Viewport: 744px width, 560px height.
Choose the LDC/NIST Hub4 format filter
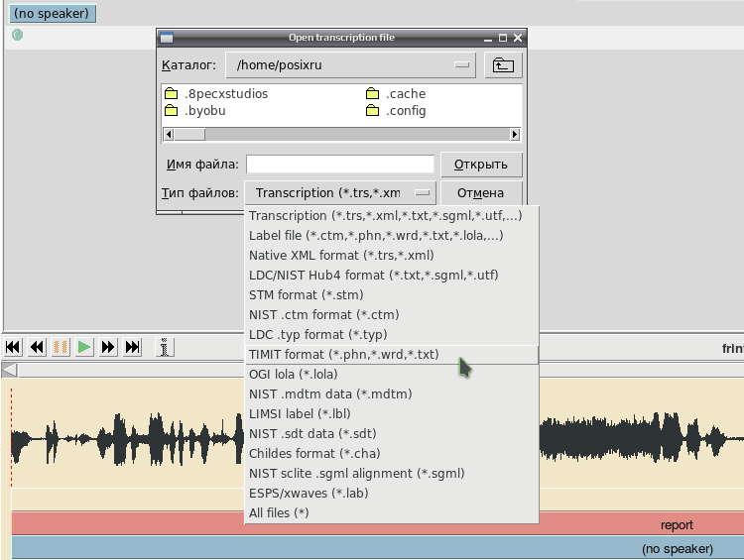pos(392,276)
